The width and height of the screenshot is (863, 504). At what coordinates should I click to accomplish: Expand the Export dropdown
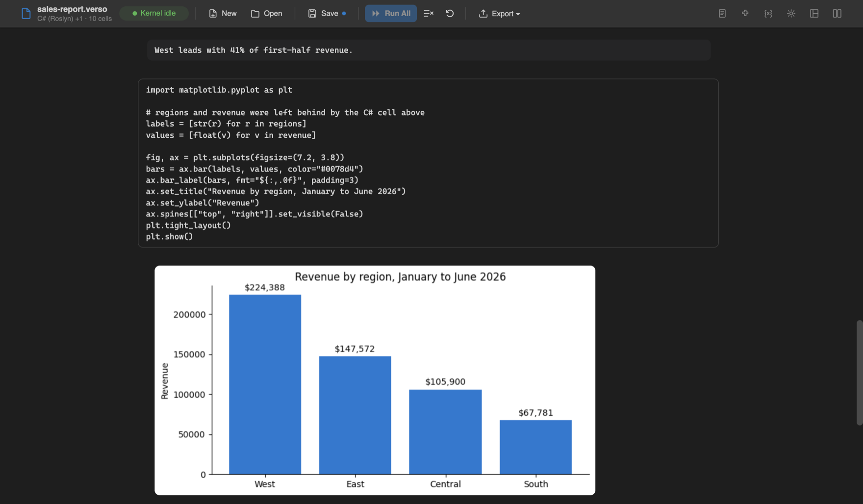click(x=499, y=14)
